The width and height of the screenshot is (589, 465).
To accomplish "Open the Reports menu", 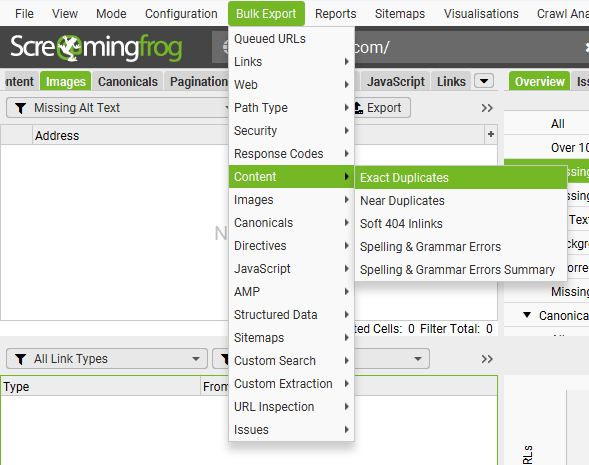I will point(335,14).
